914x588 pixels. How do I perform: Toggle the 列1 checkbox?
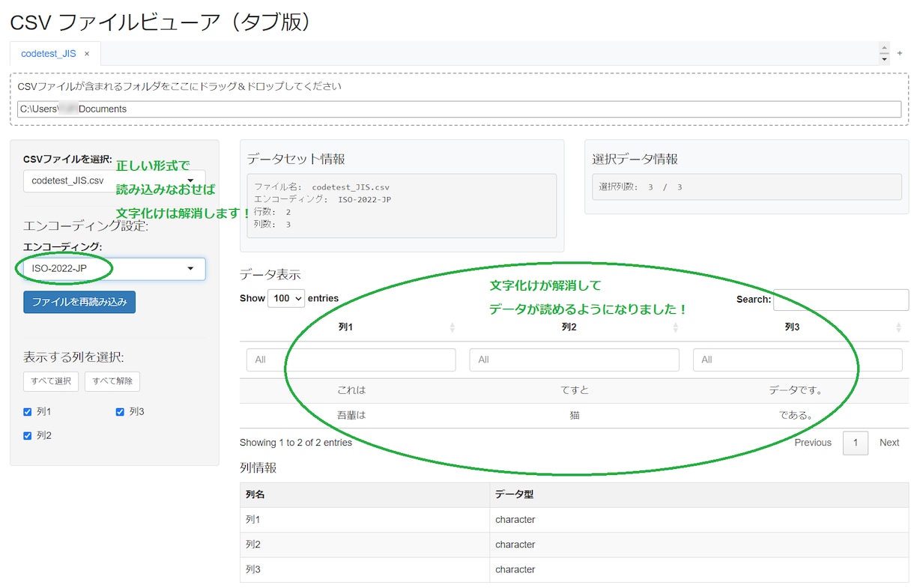28,412
